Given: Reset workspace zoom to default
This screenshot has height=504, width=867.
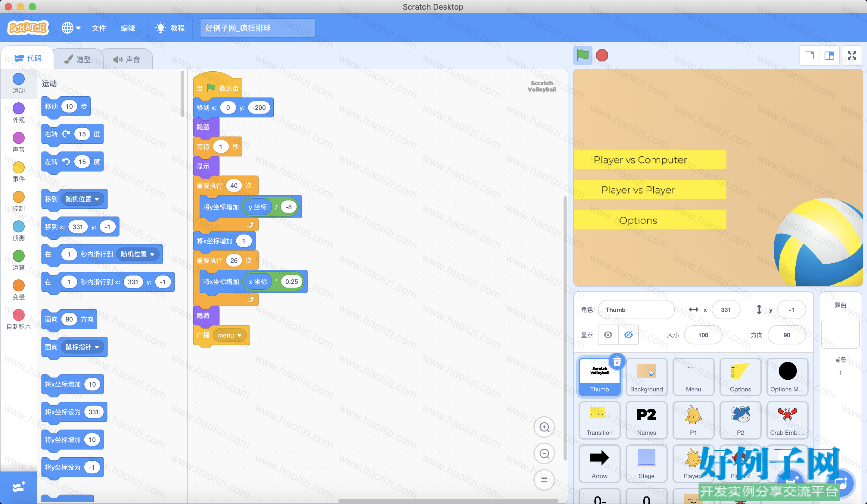Looking at the screenshot, I should point(544,480).
